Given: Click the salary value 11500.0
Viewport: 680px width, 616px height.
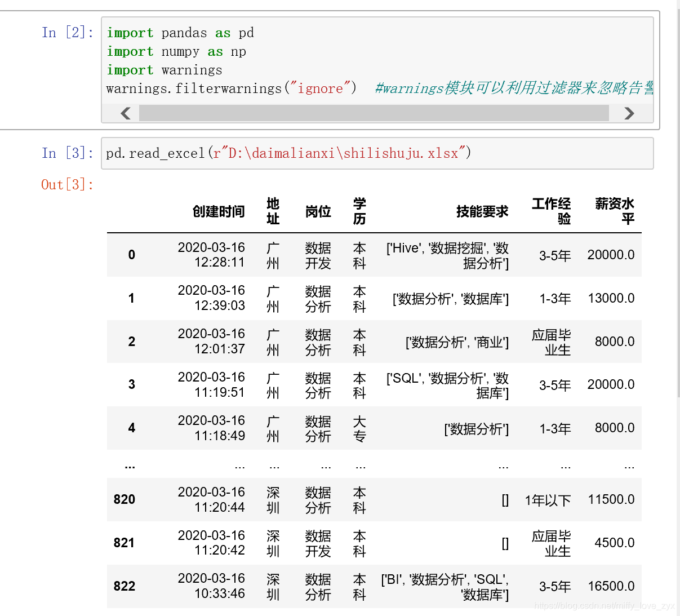Looking at the screenshot, I should (x=611, y=499).
